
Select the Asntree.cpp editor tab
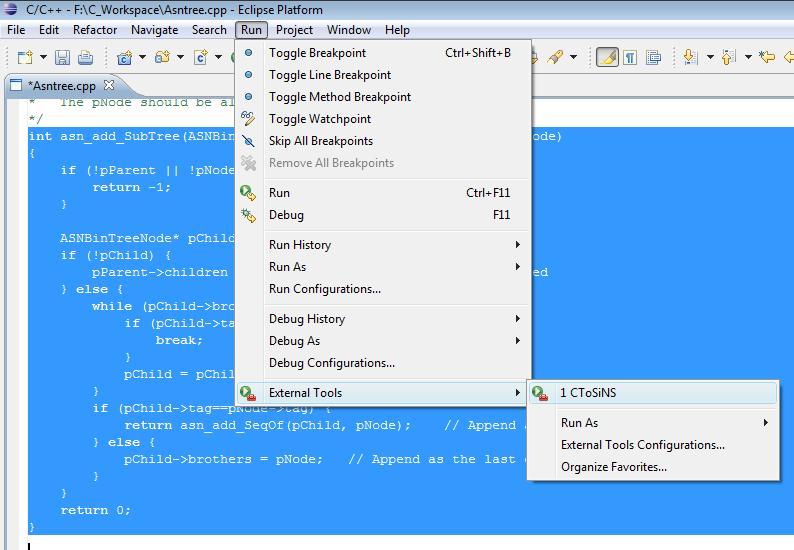tap(64, 86)
